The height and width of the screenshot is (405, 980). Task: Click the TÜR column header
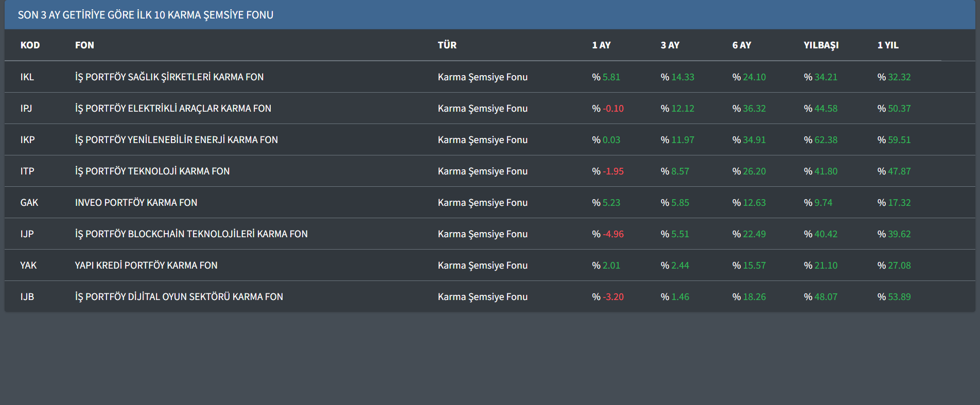[447, 45]
